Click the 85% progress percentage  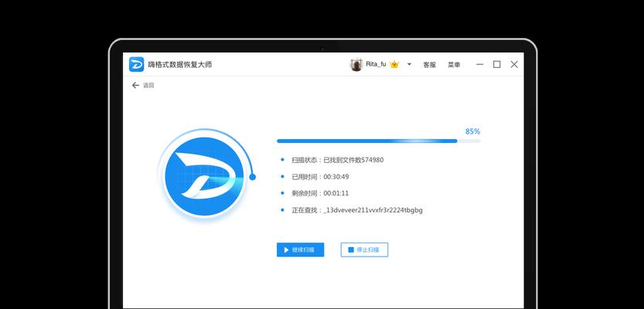click(472, 131)
